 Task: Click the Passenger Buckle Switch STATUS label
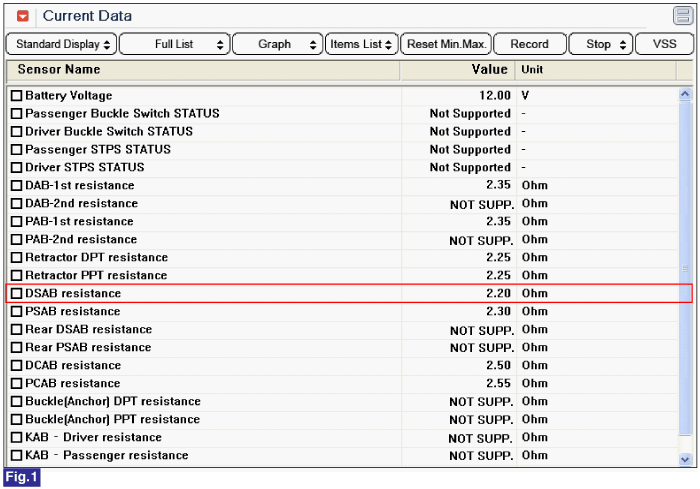[x=122, y=113]
